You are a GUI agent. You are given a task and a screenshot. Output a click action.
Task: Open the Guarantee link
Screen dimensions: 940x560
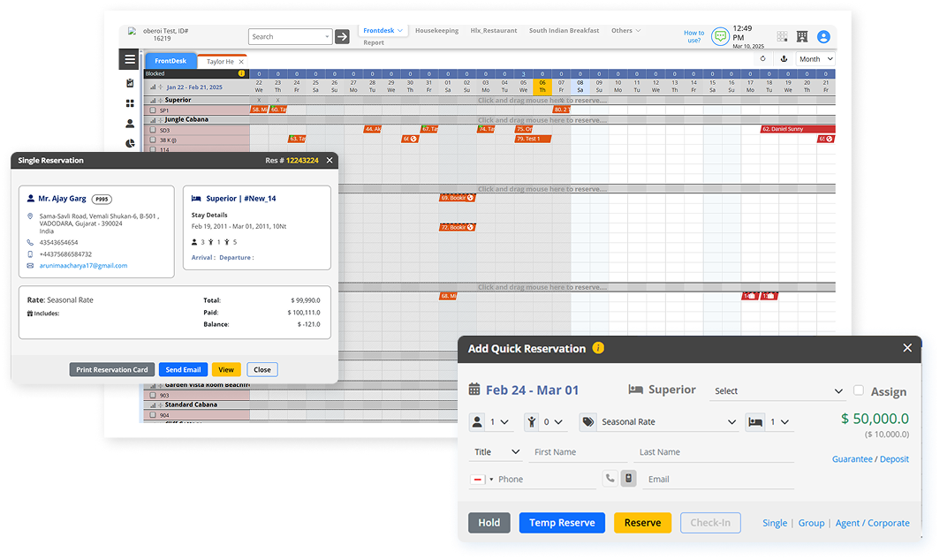tap(852, 459)
